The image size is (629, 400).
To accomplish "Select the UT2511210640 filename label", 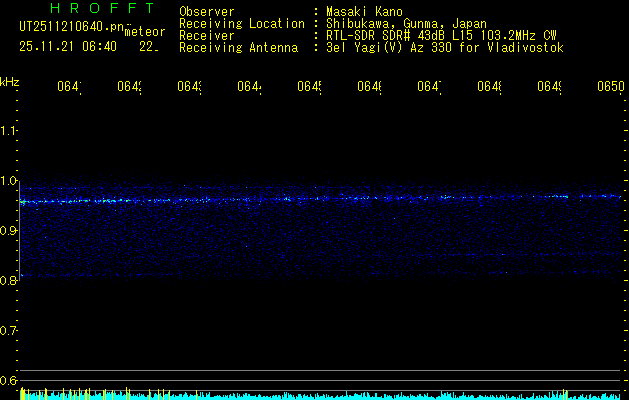I will pyautogui.click(x=72, y=27).
